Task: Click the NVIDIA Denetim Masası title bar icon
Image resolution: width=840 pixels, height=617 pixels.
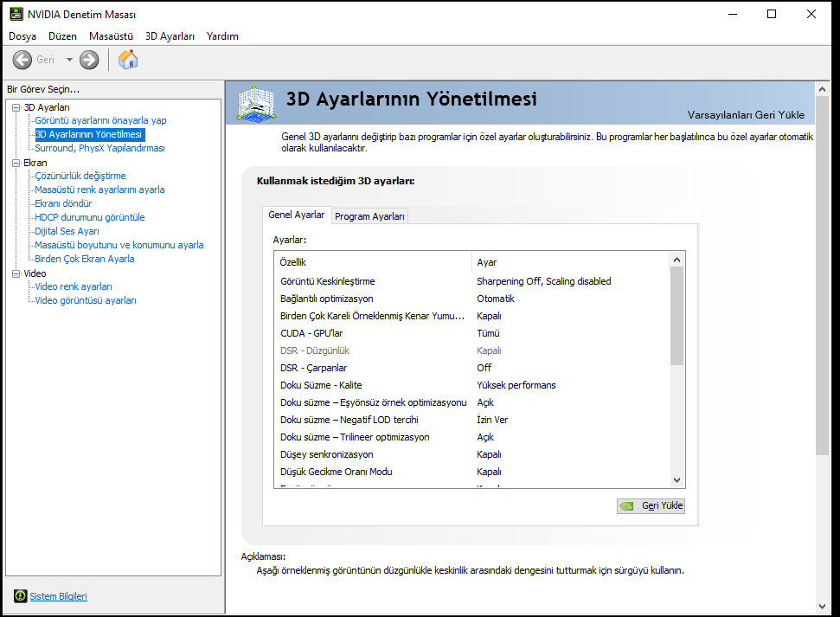Action: coord(16,14)
